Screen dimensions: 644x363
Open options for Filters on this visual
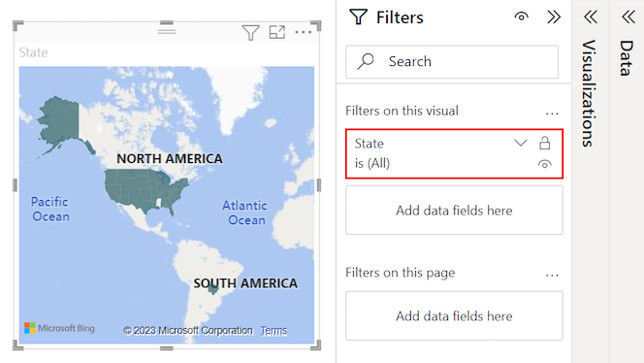pos(552,113)
